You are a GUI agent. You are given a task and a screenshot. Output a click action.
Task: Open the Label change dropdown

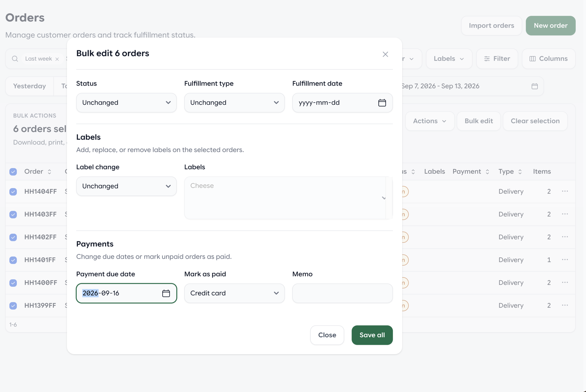pyautogui.click(x=126, y=186)
